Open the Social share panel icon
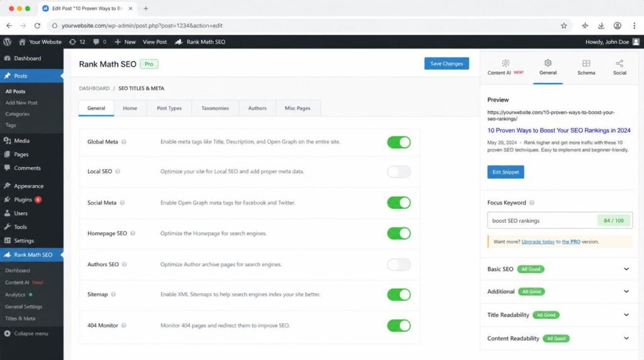This screenshot has width=644, height=360. tap(619, 64)
